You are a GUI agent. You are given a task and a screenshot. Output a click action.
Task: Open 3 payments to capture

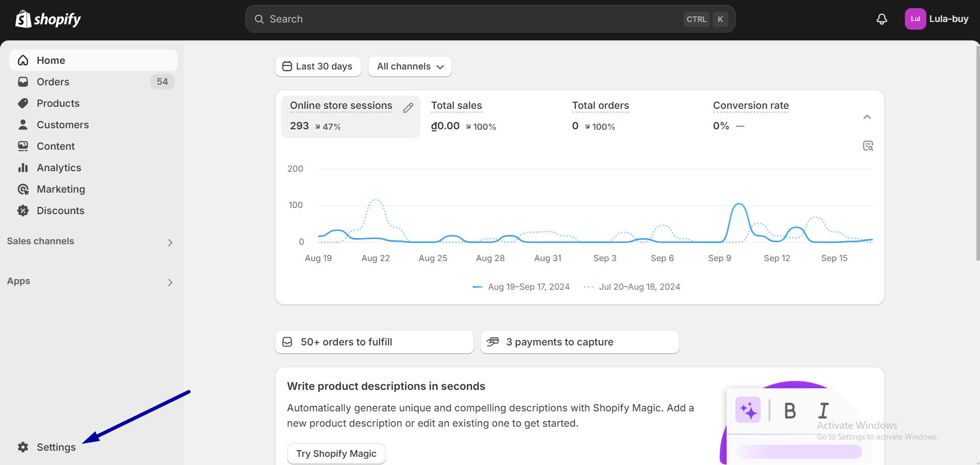tap(580, 342)
